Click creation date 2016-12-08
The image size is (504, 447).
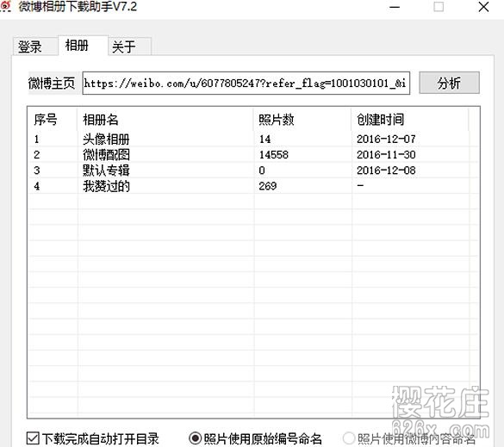tap(386, 171)
